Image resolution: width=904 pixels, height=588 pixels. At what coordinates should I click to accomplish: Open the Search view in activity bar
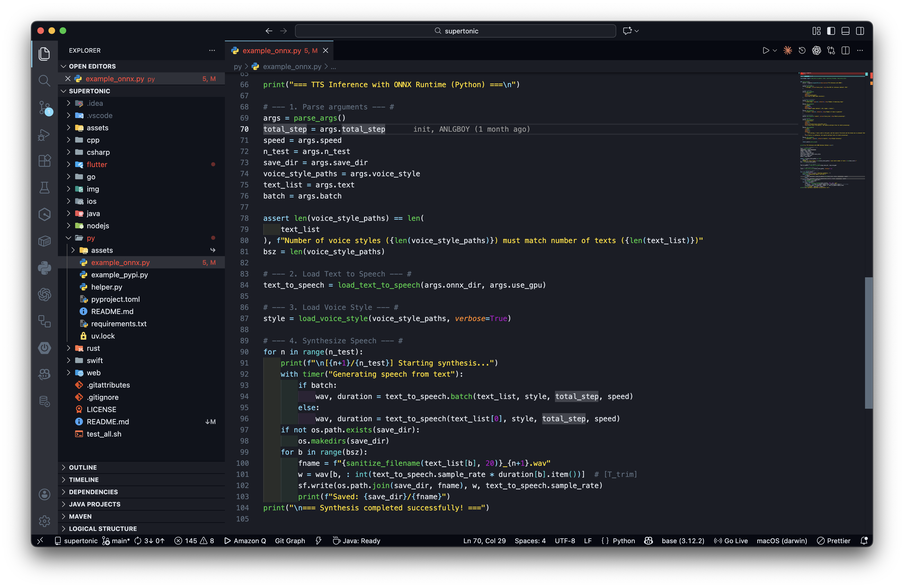(45, 80)
